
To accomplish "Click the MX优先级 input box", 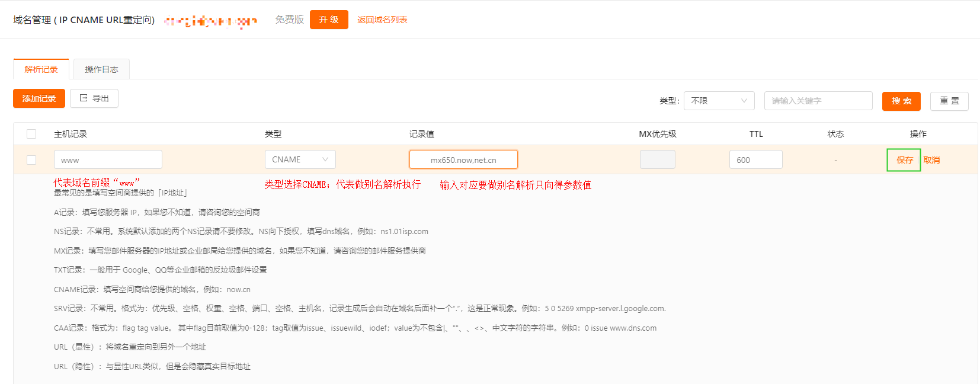I will (x=657, y=159).
